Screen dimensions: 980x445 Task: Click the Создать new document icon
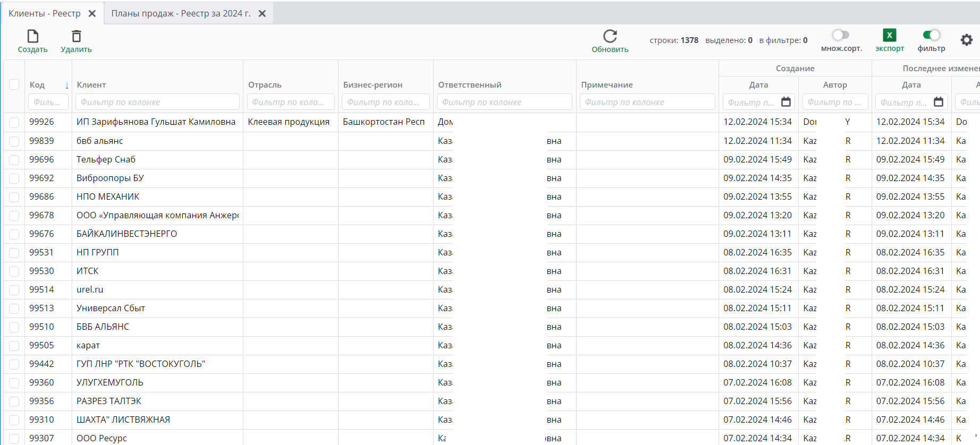tap(33, 36)
